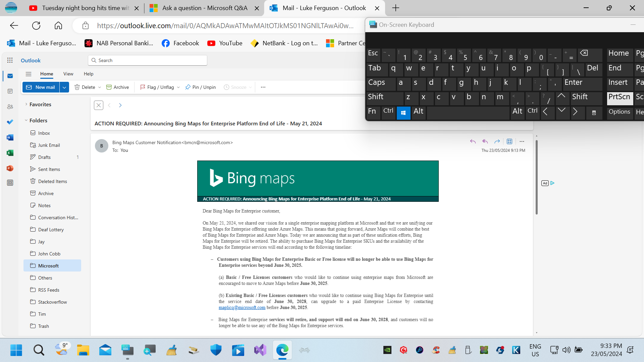Click the Reply icon in email toolbar
644x362 pixels.
[x=473, y=141]
